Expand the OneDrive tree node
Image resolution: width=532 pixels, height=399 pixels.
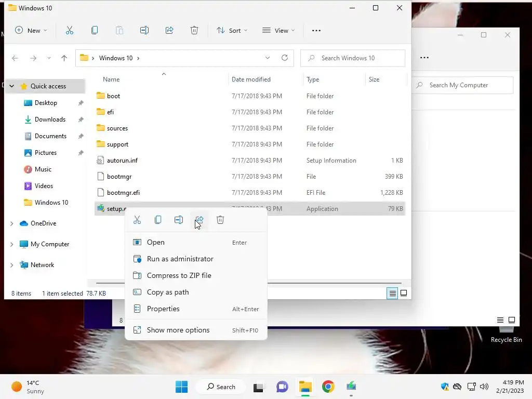12,223
